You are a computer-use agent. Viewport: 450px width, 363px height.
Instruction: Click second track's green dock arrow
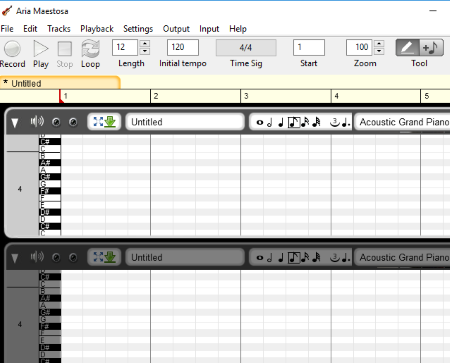pyautogui.click(x=110, y=257)
